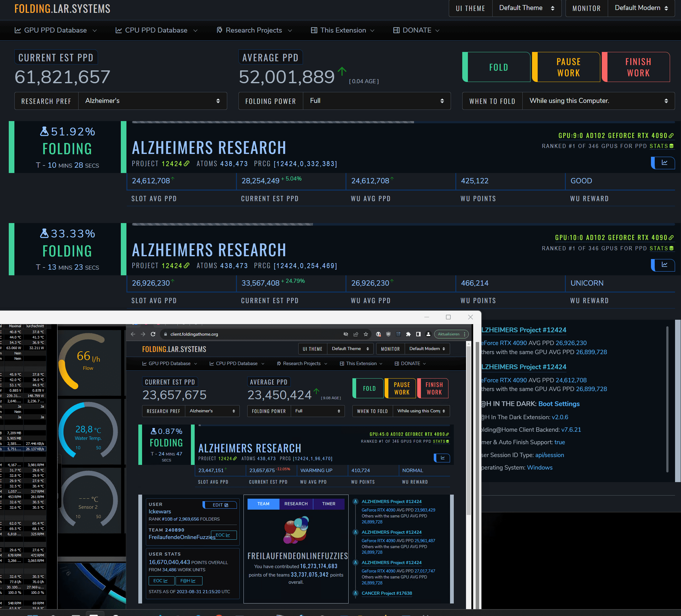Go back in the front browser window
Viewport: 681px width, 616px height.
pyautogui.click(x=133, y=334)
